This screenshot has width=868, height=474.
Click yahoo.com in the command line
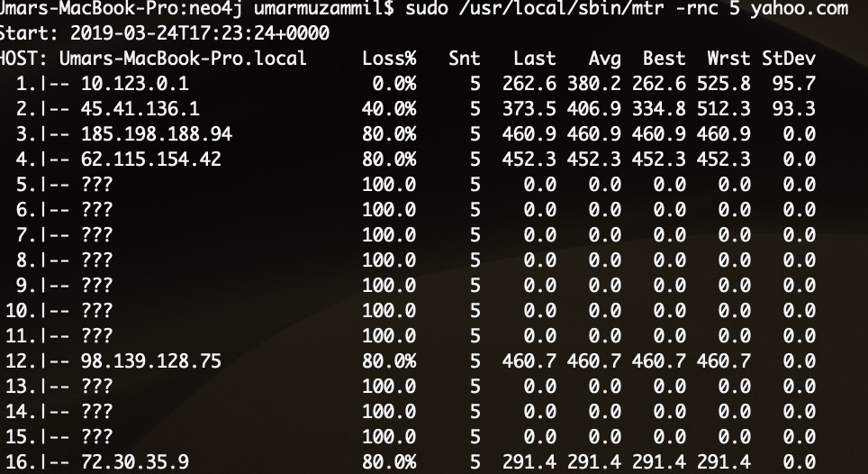[x=800, y=8]
